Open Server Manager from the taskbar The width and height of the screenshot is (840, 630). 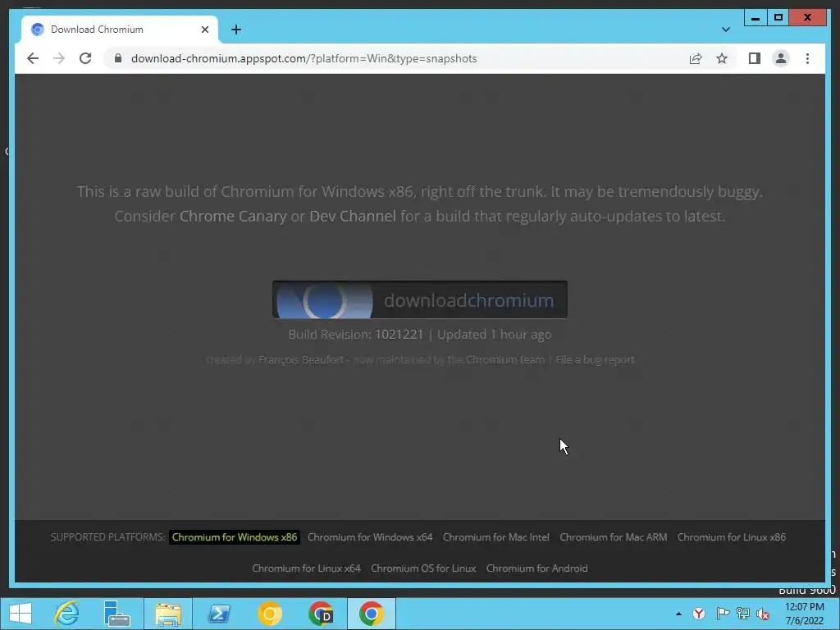[116, 614]
